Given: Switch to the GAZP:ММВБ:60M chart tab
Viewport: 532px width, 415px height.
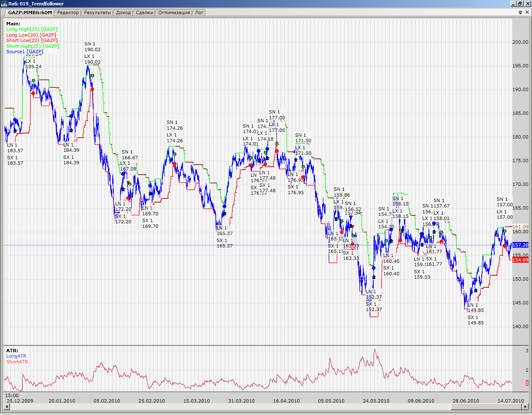Looking at the screenshot, I should (x=30, y=12).
